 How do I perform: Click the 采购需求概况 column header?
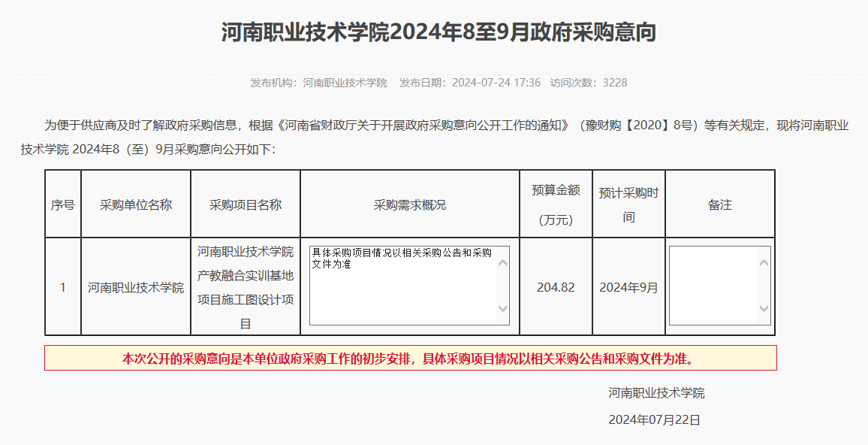tap(410, 204)
